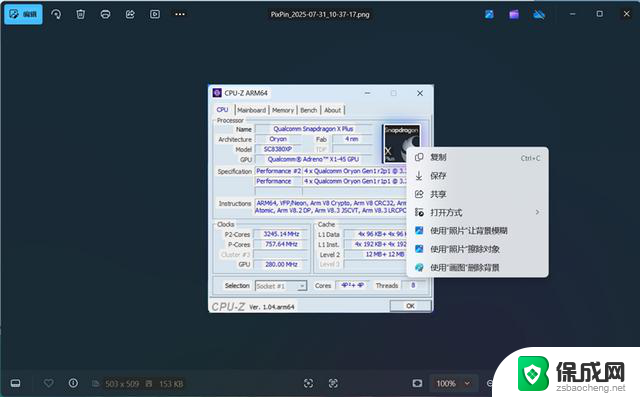640x397 pixels.
Task: Open share from the top toolbar icon
Action: [x=130, y=14]
